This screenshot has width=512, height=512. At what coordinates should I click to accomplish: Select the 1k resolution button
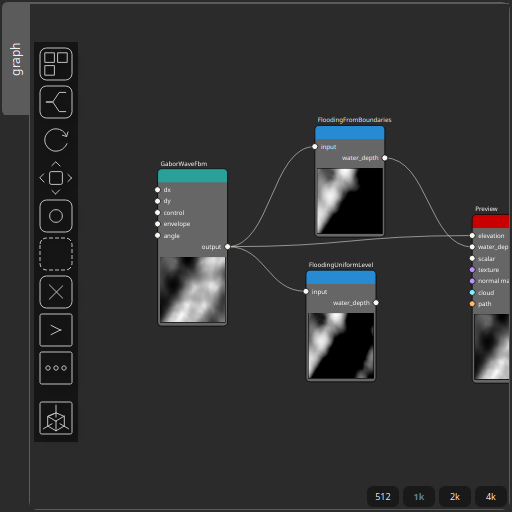point(419,497)
